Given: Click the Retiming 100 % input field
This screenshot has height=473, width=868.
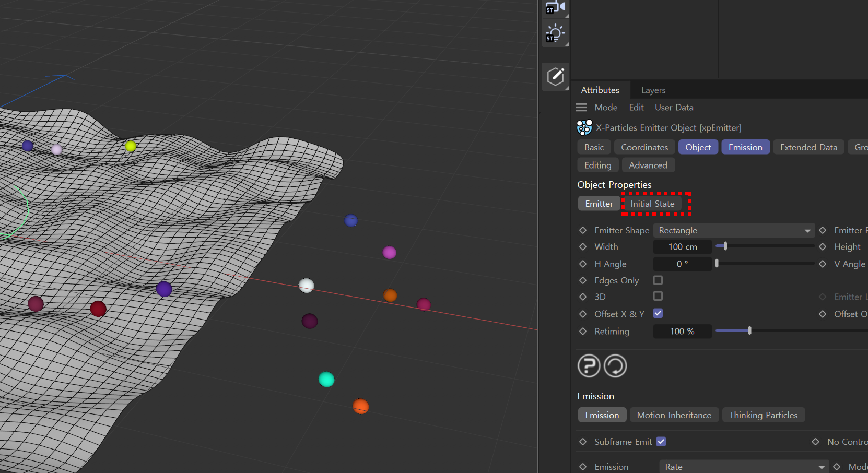Looking at the screenshot, I should point(683,331).
